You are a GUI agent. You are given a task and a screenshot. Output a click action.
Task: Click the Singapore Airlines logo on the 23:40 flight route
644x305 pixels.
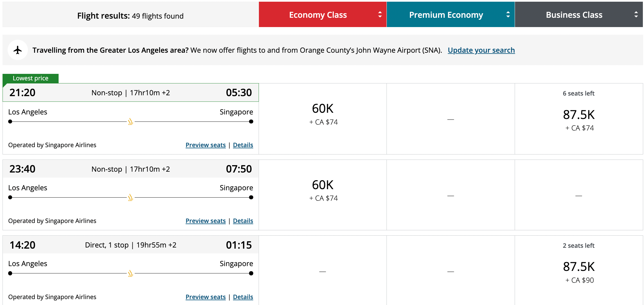point(130,198)
